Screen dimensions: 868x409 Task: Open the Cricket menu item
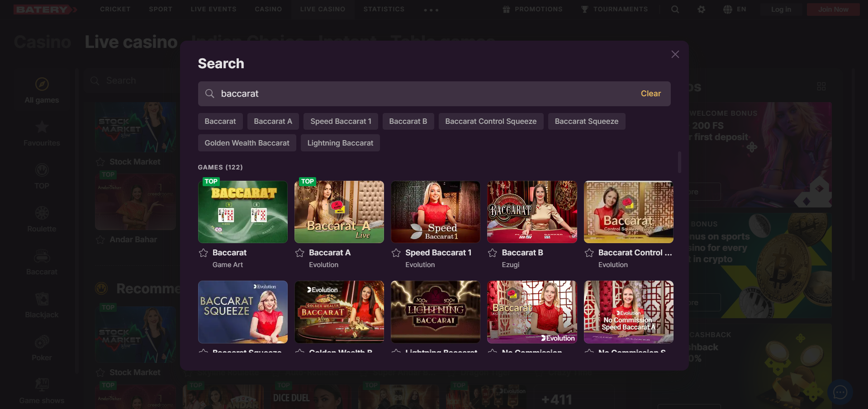pos(115,9)
